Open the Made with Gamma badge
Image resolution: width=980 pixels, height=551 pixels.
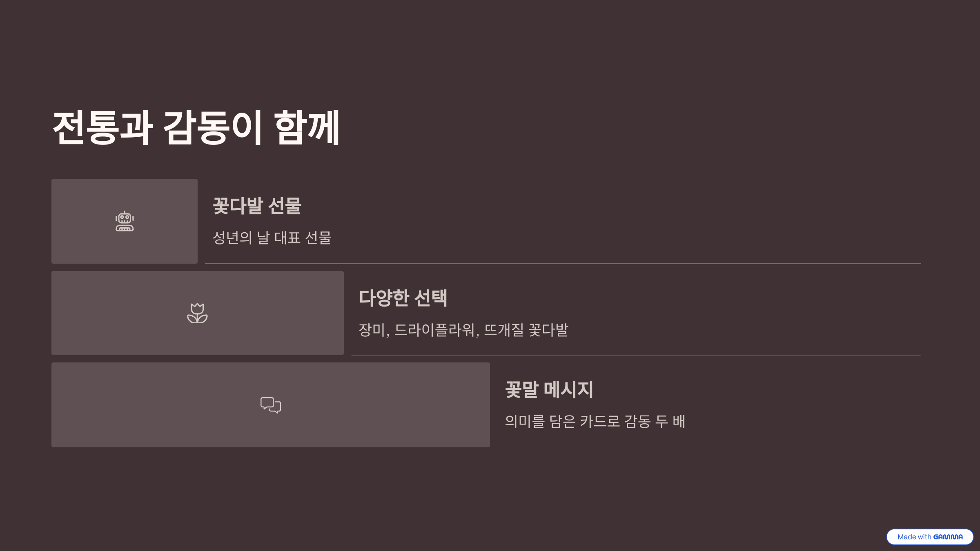pos(930,537)
